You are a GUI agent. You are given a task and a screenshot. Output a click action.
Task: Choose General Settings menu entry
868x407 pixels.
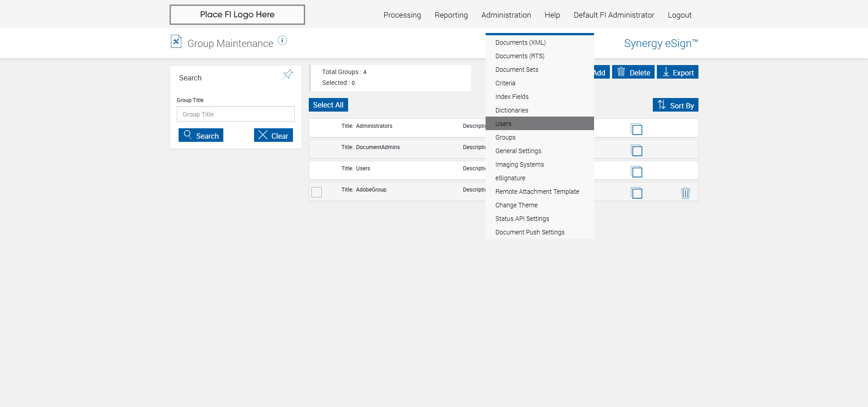518,151
